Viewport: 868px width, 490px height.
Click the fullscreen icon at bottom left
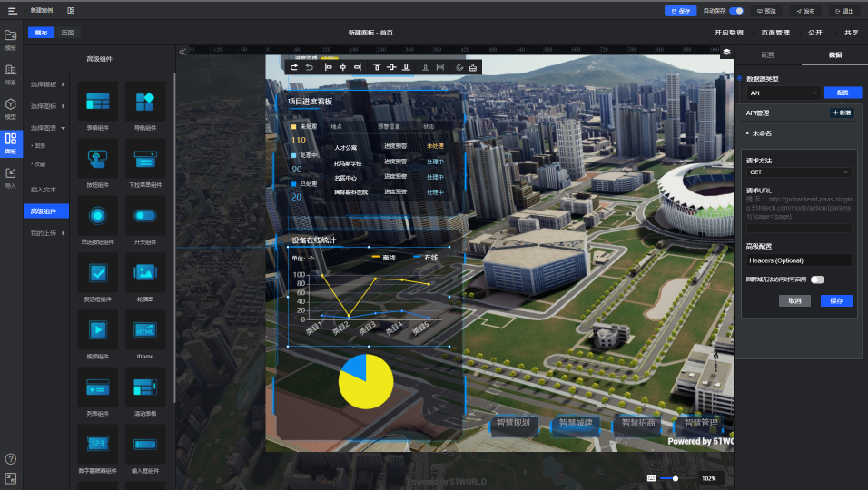click(11, 478)
